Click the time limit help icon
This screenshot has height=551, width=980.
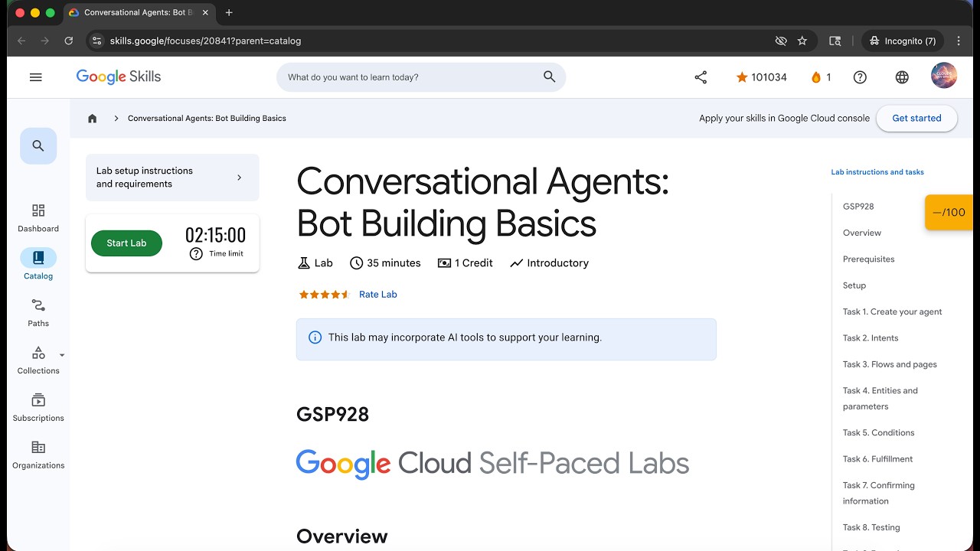tap(196, 254)
